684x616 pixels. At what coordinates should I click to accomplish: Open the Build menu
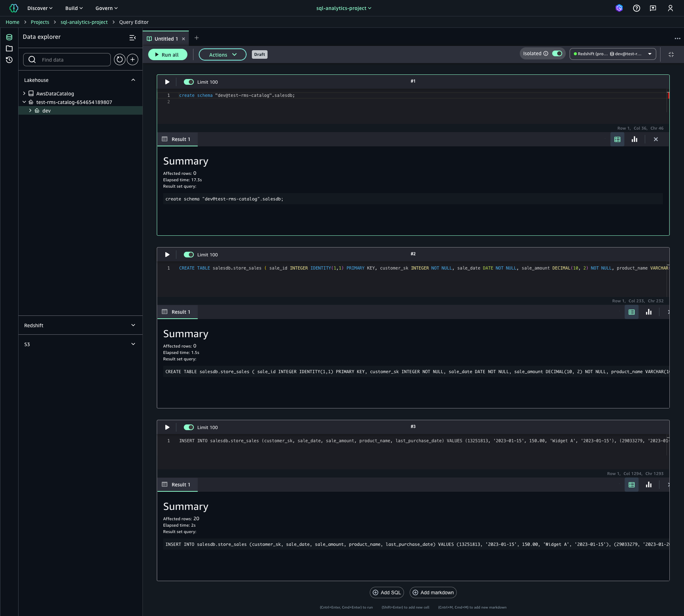coord(74,8)
